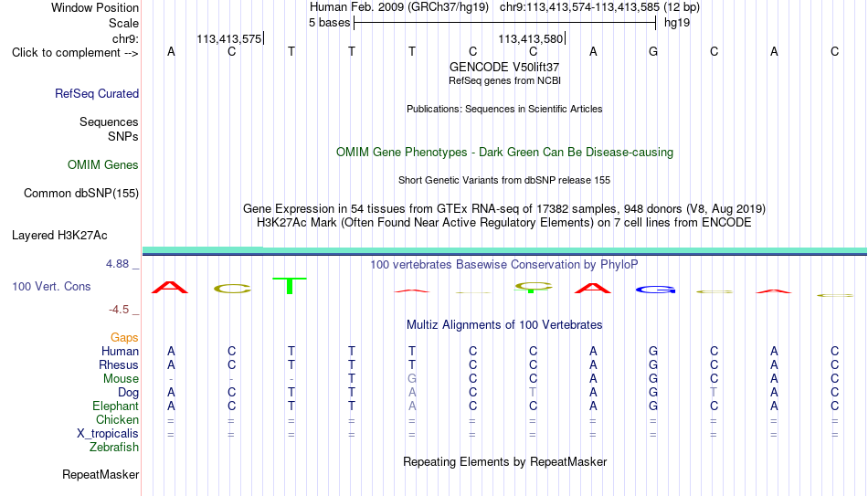This screenshot has width=868, height=496.
Task: Click the Gaps row label
Action: point(124,338)
